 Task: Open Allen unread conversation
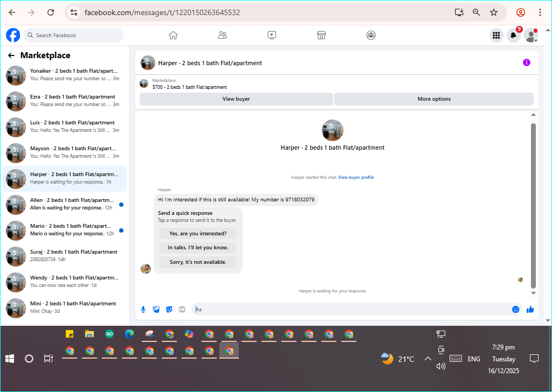tap(65, 205)
